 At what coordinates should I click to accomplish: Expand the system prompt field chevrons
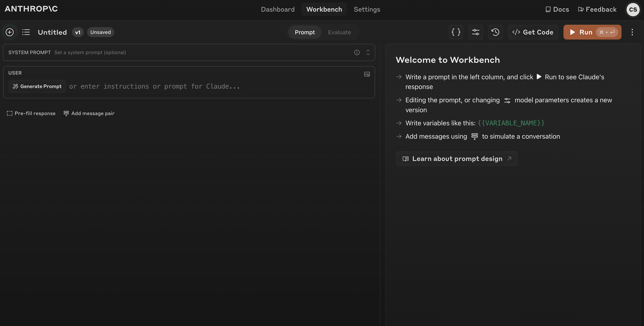coord(368,52)
